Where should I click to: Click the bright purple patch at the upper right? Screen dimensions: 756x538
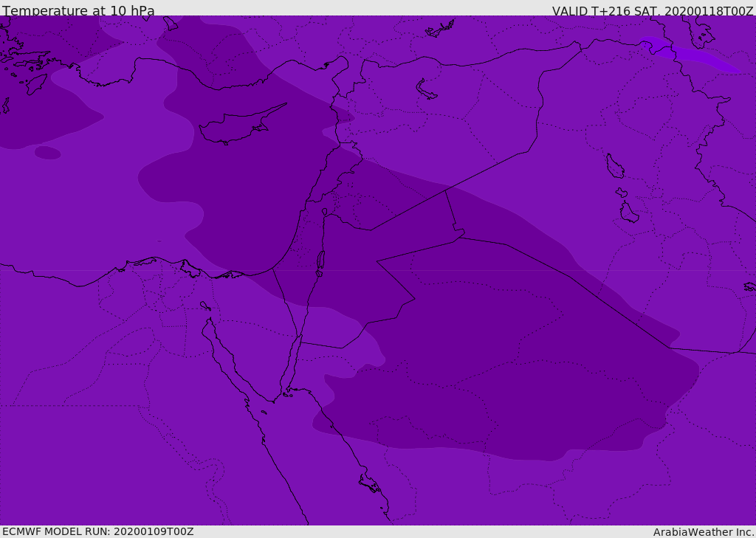coord(690,55)
